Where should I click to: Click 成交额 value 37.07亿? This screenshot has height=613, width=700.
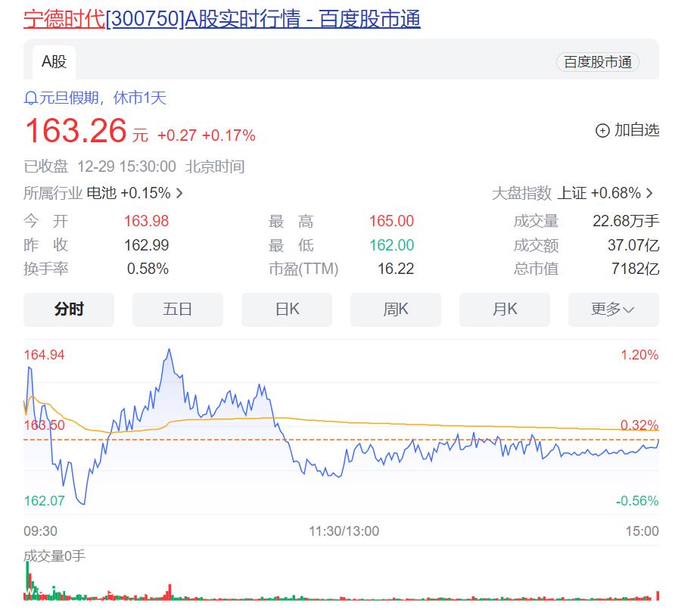click(633, 245)
